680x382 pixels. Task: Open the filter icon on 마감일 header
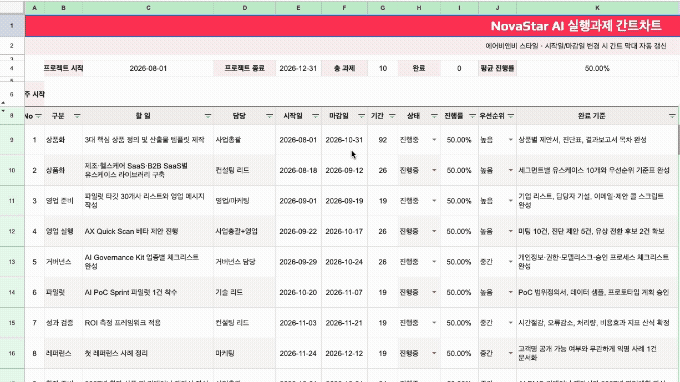pos(361,116)
